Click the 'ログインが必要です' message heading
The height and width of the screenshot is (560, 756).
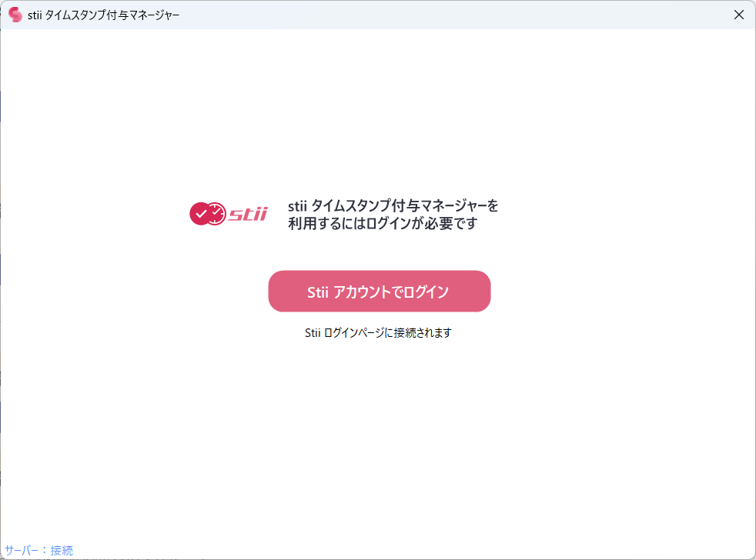pyautogui.click(x=393, y=215)
